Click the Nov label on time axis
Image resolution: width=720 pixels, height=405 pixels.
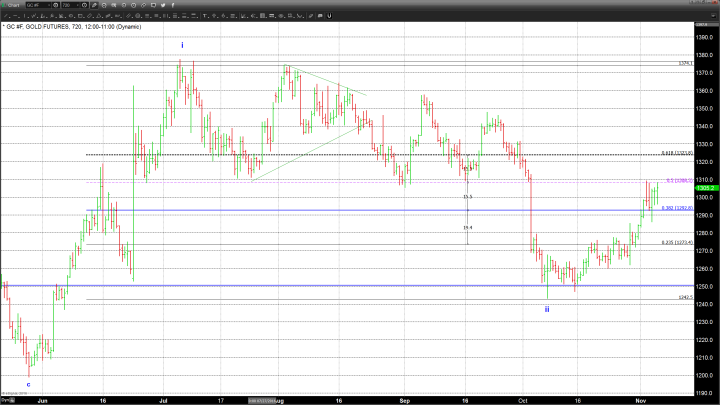pyautogui.click(x=641, y=401)
